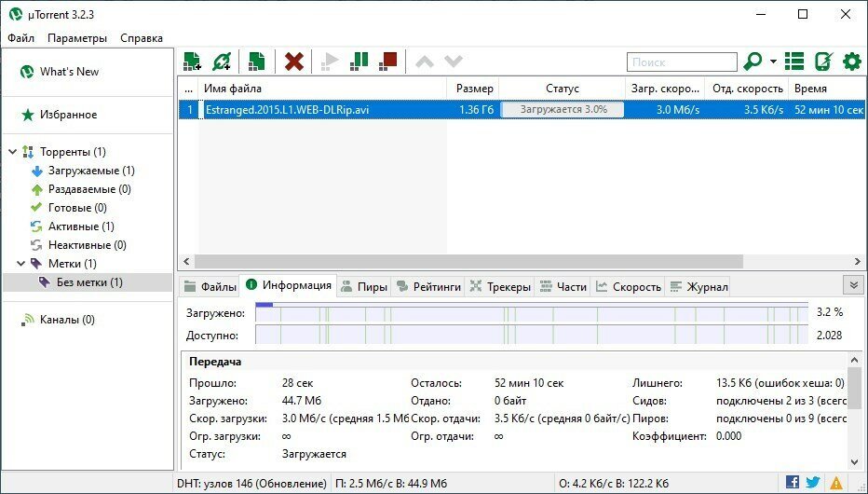Screen dimensions: 868x494
Task: Click the Add Torrent toolbar icon
Action: tap(192, 61)
